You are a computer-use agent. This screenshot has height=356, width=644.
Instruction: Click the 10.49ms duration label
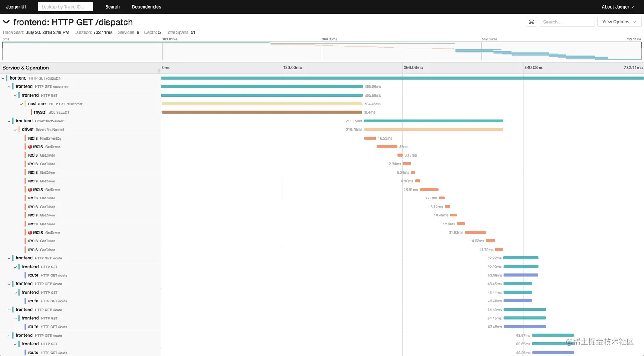point(441,215)
